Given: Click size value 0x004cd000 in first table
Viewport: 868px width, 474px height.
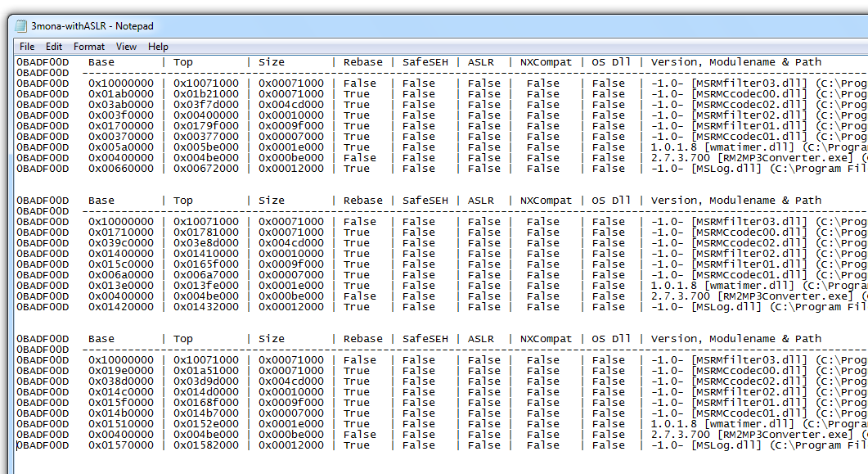Looking at the screenshot, I should click(x=291, y=105).
